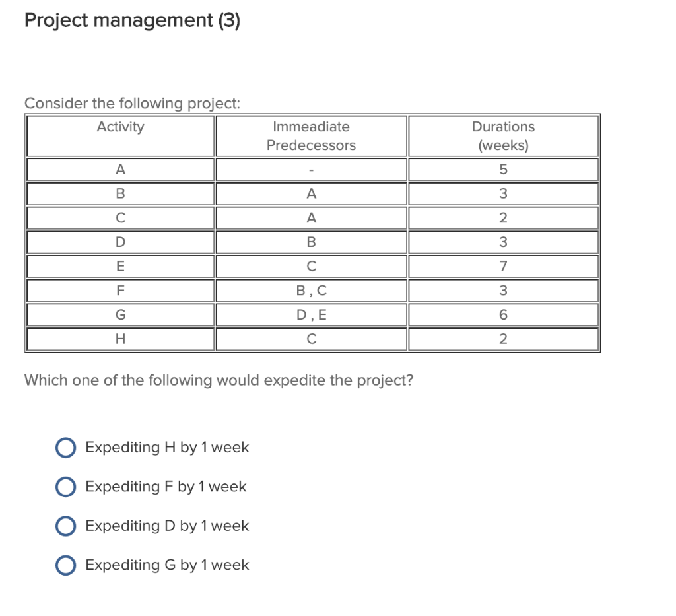
Task: Click the 'B, C' predecessor cell
Action: pos(311,291)
